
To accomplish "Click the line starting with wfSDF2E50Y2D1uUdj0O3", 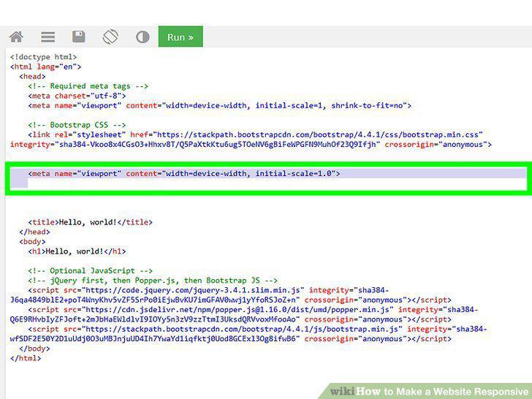I will [231, 339].
